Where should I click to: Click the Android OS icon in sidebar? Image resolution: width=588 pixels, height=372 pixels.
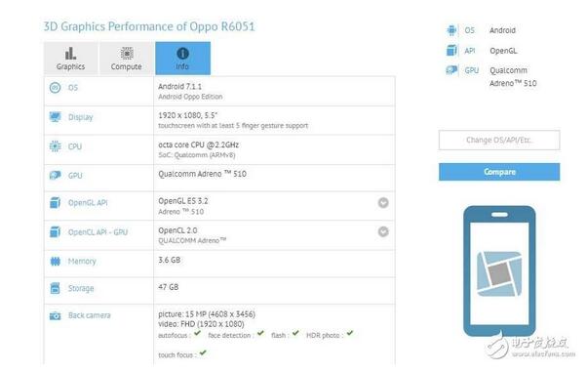coord(451,30)
